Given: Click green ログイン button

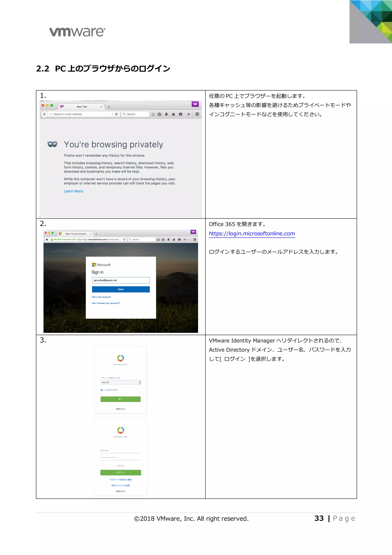Looking at the screenshot, I should click(121, 472).
